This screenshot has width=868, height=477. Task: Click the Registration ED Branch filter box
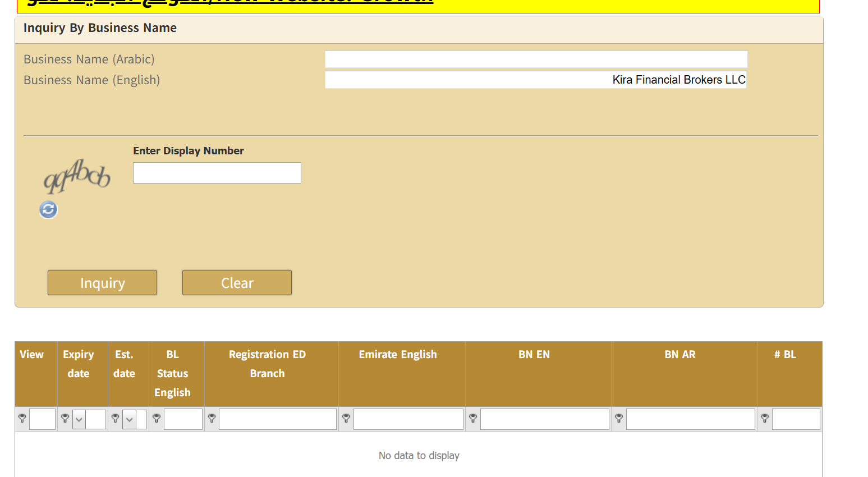point(278,419)
